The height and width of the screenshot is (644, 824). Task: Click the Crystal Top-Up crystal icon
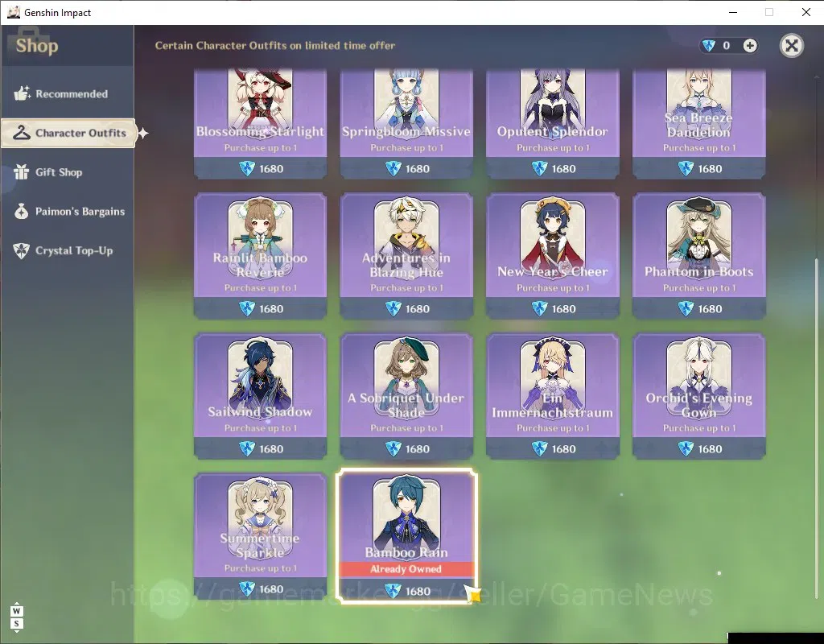coord(22,251)
